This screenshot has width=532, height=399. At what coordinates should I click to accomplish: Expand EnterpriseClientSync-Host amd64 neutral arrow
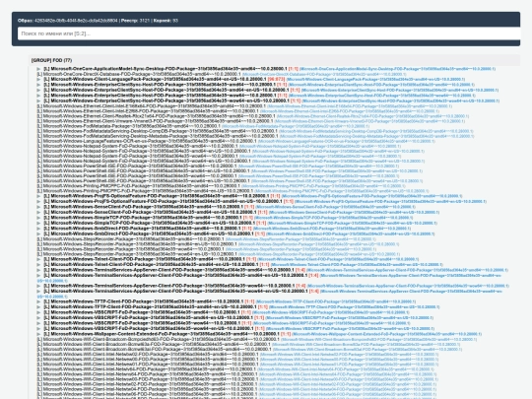(x=38, y=85)
